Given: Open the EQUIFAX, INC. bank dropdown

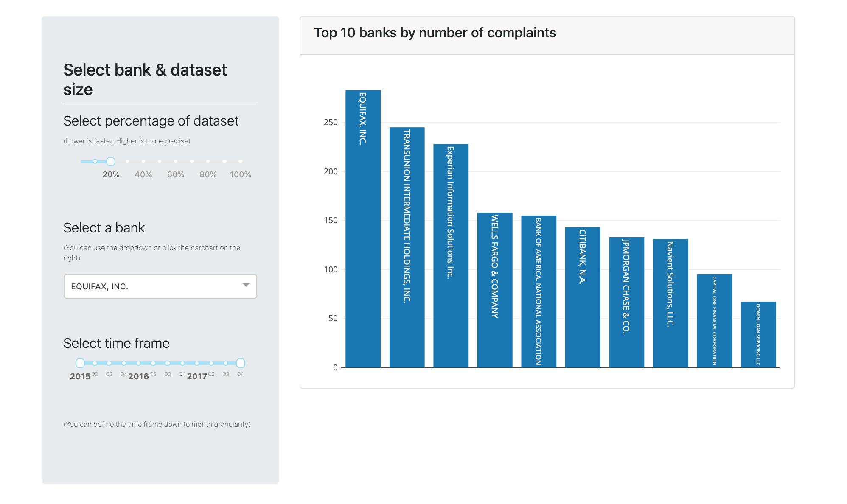Looking at the screenshot, I should (160, 286).
